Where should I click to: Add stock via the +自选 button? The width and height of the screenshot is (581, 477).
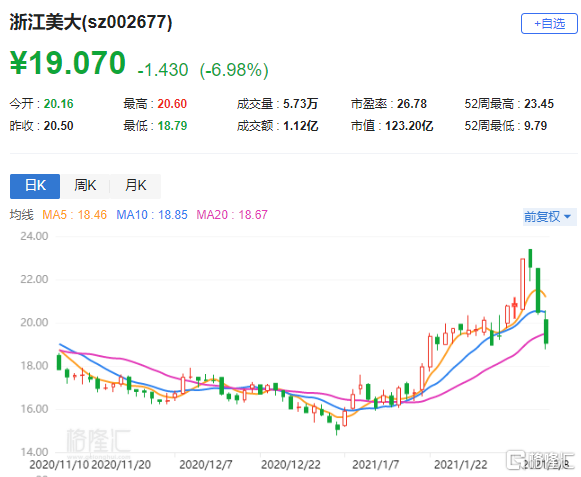pos(549,24)
